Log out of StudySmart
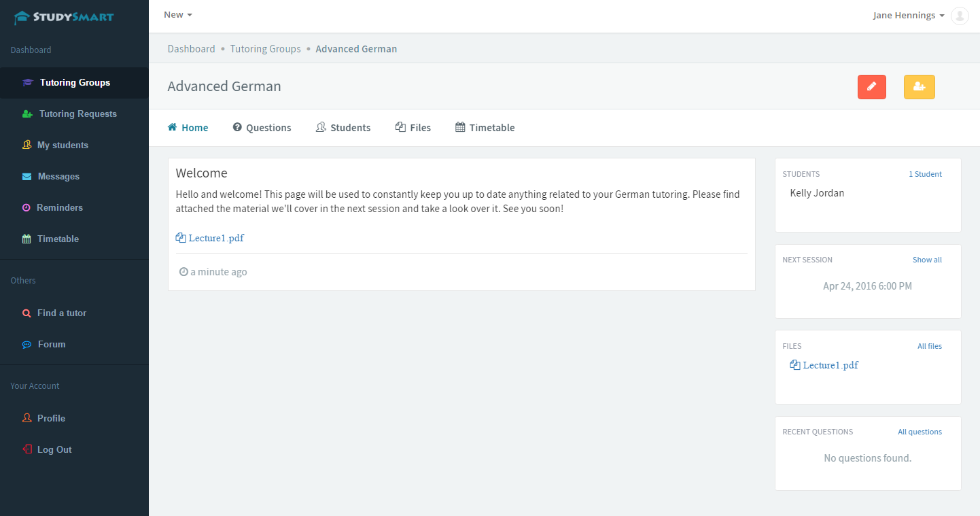The height and width of the screenshot is (516, 980). click(x=53, y=449)
